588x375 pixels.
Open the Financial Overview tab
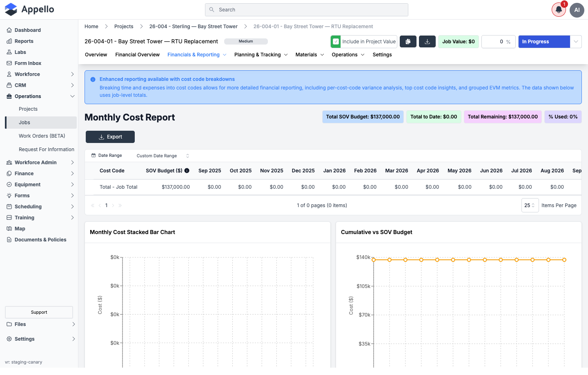click(x=137, y=55)
